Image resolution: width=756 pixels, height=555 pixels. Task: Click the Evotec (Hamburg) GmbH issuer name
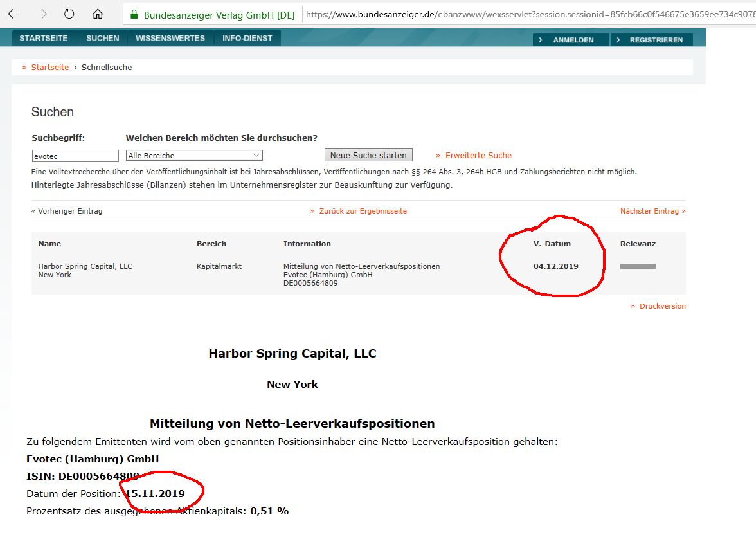93,459
